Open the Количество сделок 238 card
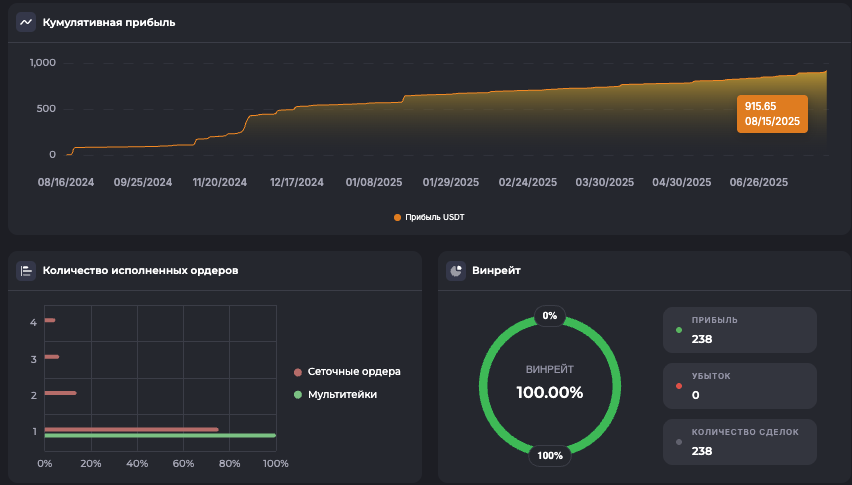 (x=739, y=442)
